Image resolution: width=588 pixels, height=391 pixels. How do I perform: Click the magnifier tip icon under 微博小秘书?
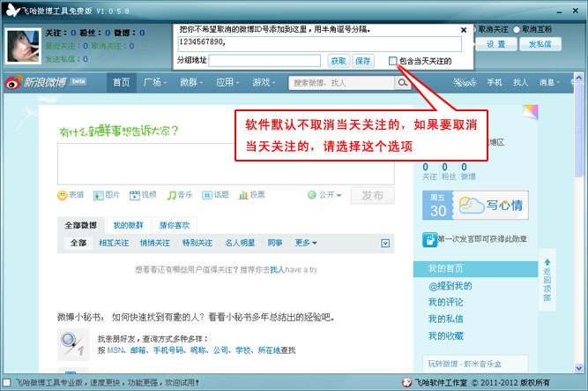point(73,344)
